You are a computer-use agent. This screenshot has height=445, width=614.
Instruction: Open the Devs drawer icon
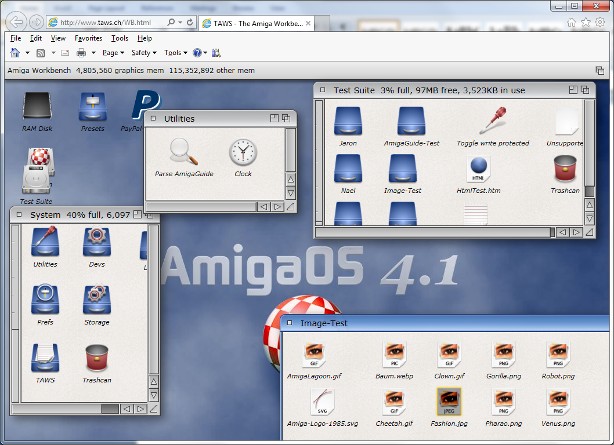click(x=97, y=242)
